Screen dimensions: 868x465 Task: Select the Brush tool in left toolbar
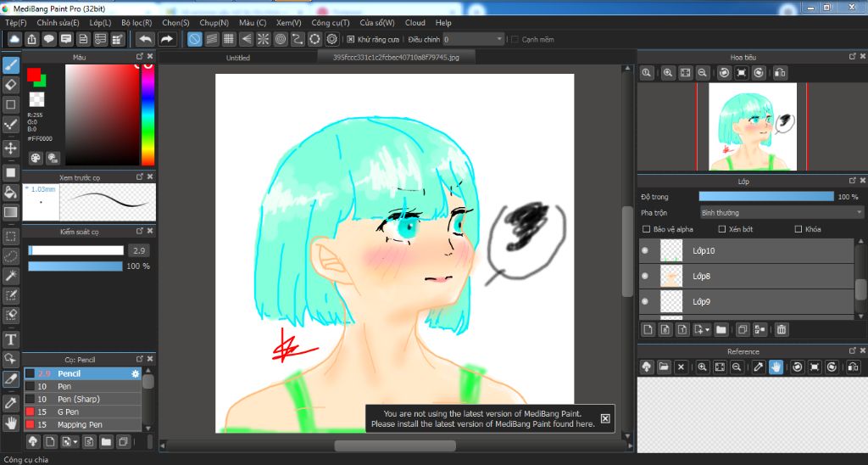10,64
